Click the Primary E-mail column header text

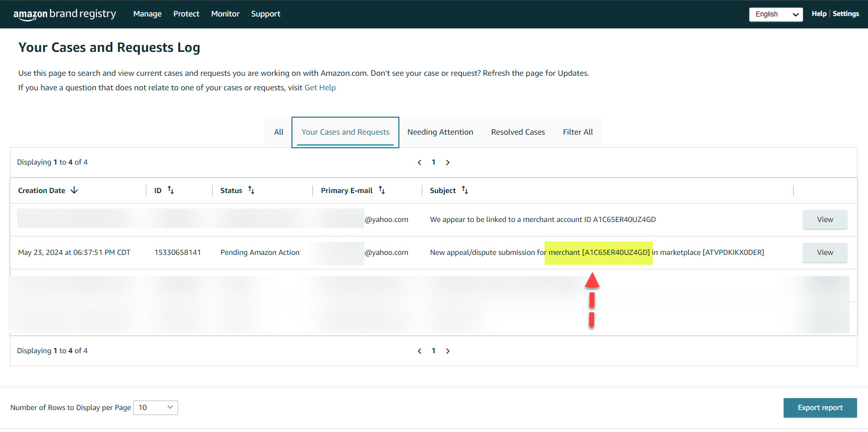tap(346, 191)
